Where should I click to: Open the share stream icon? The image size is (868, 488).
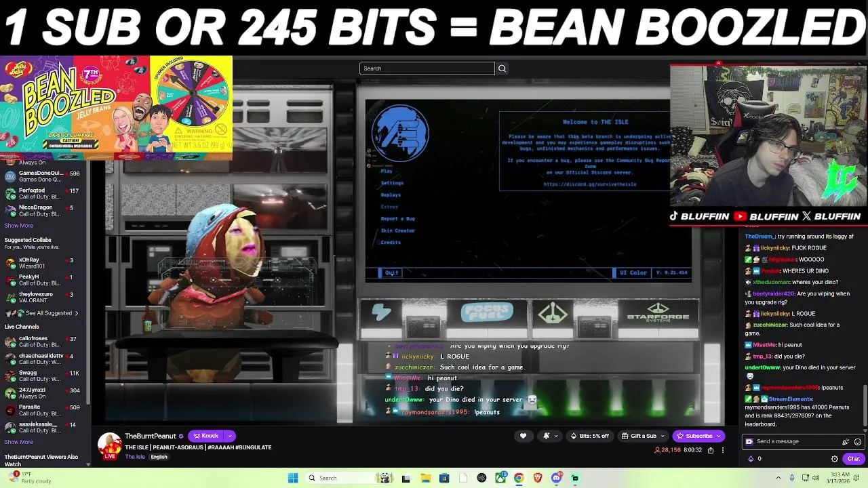coord(711,450)
